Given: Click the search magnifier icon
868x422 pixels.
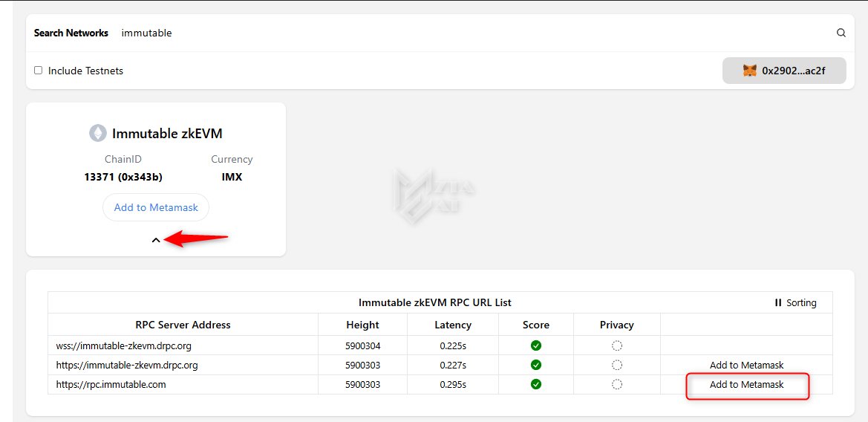Looking at the screenshot, I should pos(841,33).
